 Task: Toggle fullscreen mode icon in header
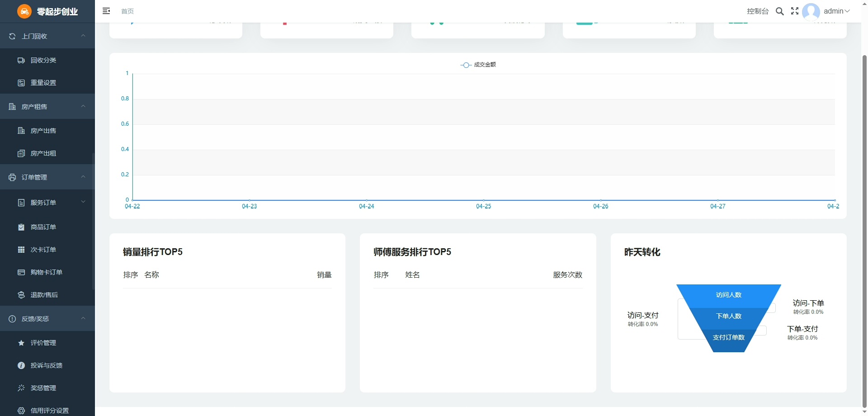795,11
